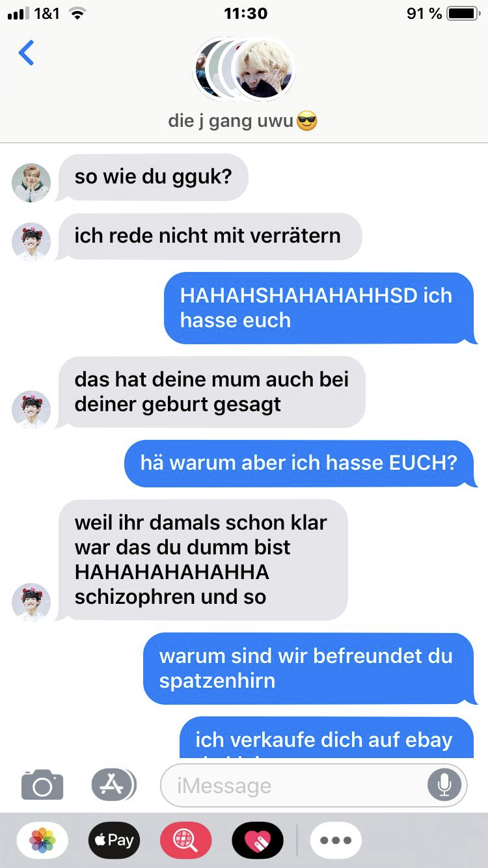Select the 'HAHAHSHAHAHAHHSD ich hasse euch' bubble
The image size is (488, 868).
(x=320, y=308)
